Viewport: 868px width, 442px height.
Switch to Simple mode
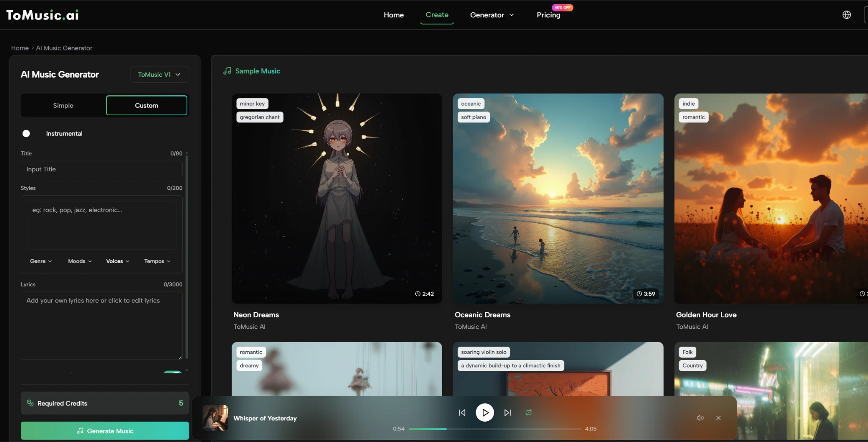63,106
